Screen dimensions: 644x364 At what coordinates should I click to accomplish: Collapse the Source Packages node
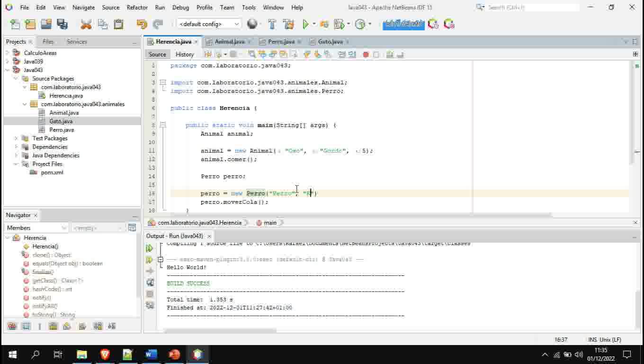coord(16,79)
